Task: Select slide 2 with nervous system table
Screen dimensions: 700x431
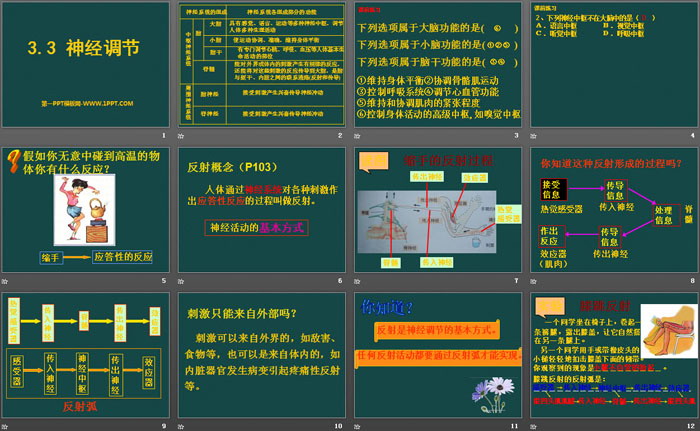Action: pyautogui.click(x=262, y=65)
